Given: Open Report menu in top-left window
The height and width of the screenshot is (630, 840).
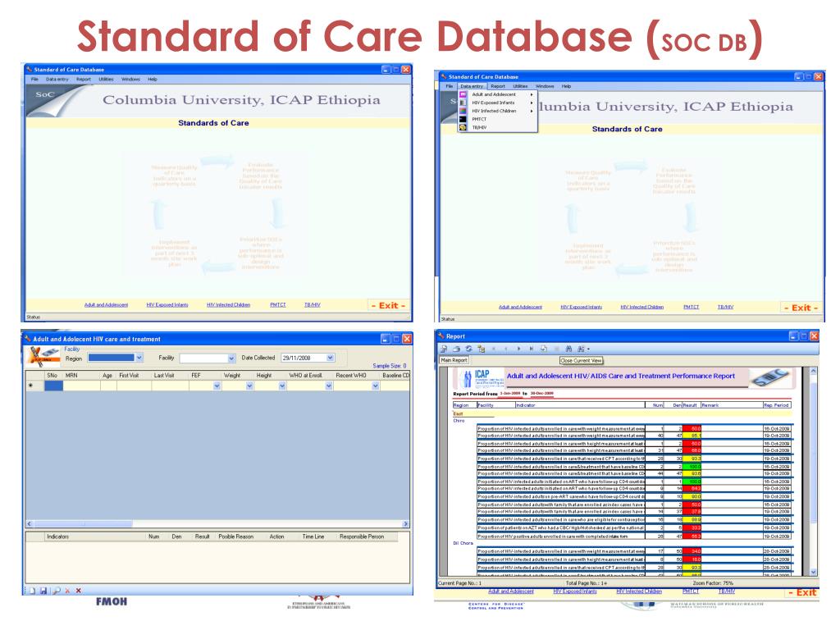Looking at the screenshot, I should [83, 80].
